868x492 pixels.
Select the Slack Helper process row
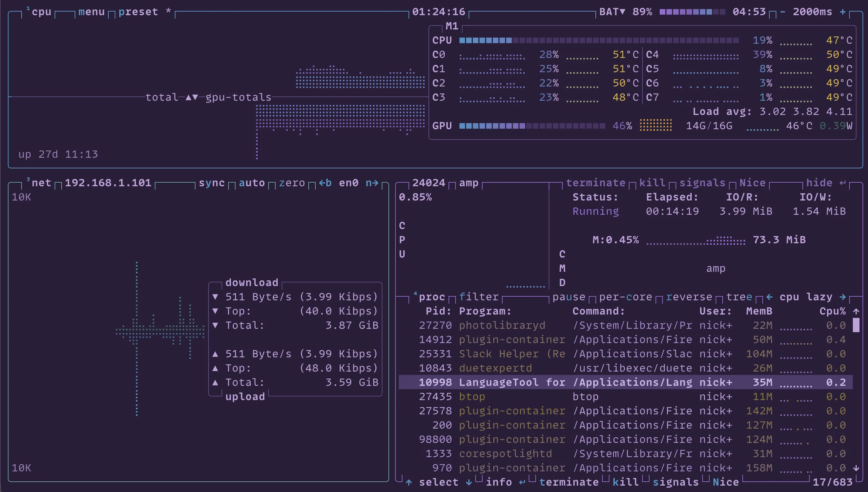pos(626,354)
